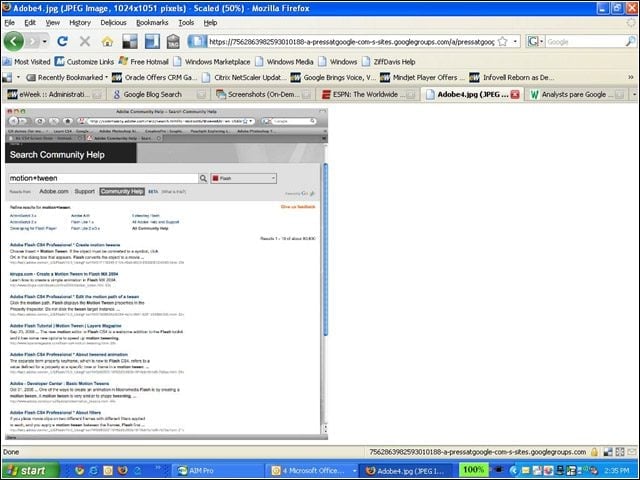This screenshot has width=640, height=480.
Task: Click the padlock icon in status bar
Action: click(x=594, y=452)
